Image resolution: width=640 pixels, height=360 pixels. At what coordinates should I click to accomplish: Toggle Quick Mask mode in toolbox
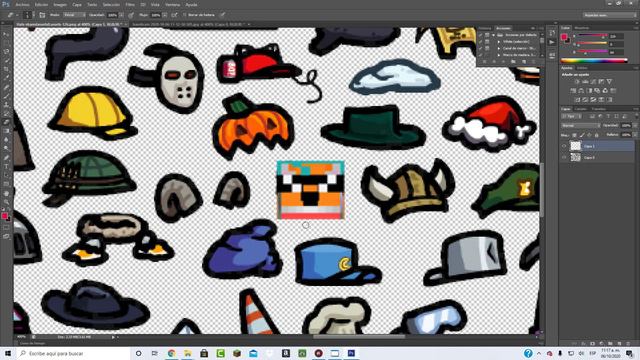(x=6, y=228)
